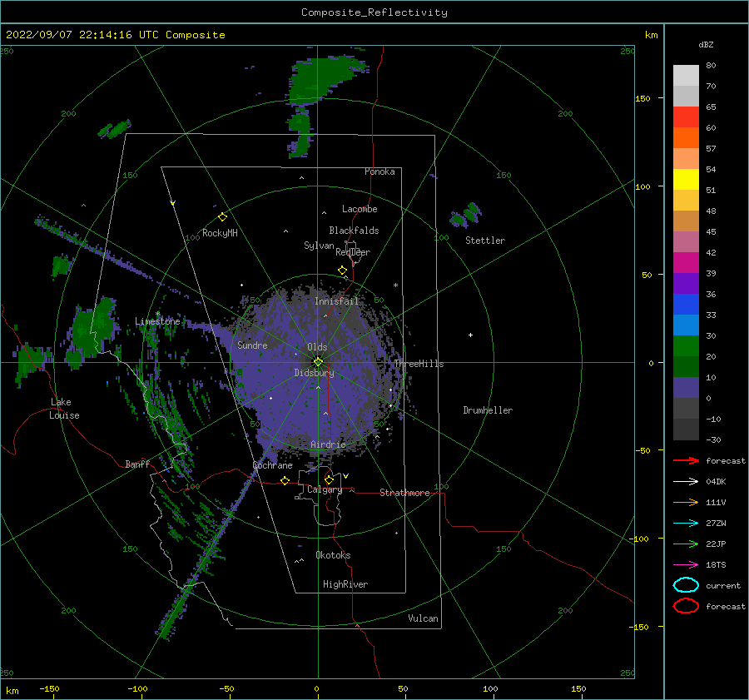Select the Sundre label
Image resolution: width=749 pixels, height=700 pixels.
(x=252, y=345)
